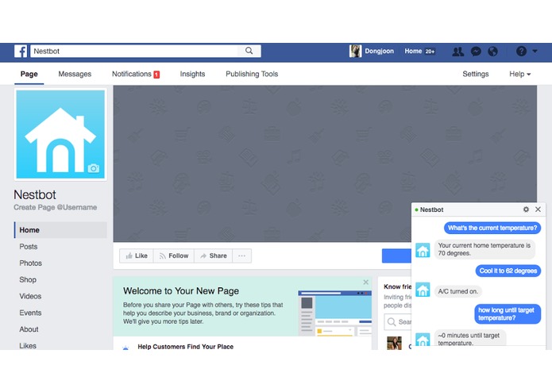This screenshot has width=552, height=392.
Task: Click Dongjoon profile picture thumbnail
Action: (355, 52)
